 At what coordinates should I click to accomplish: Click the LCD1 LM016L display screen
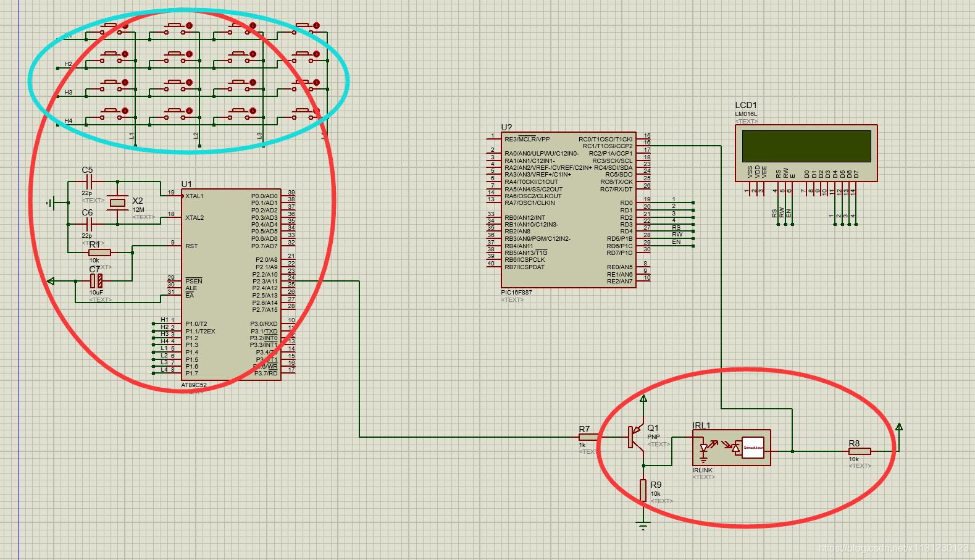coord(806,146)
